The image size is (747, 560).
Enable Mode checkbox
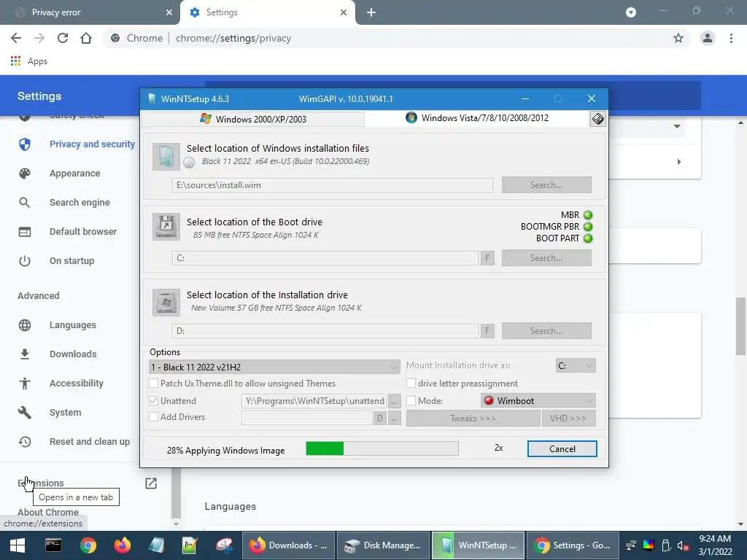tap(411, 401)
